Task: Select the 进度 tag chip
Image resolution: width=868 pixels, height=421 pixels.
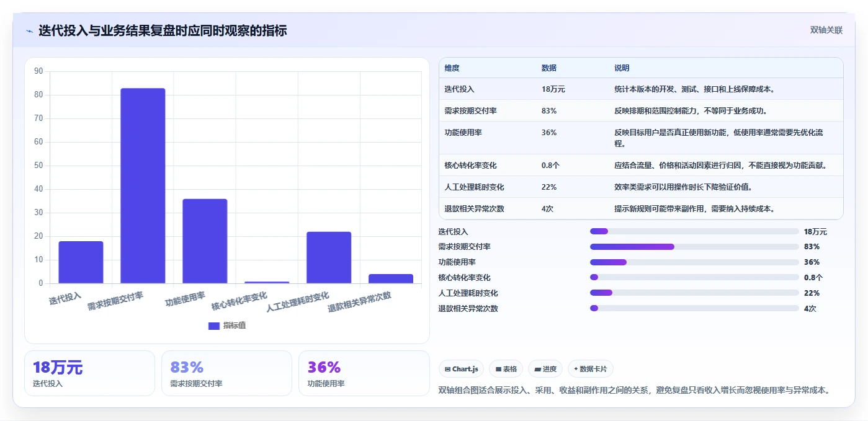Action: 545,369
